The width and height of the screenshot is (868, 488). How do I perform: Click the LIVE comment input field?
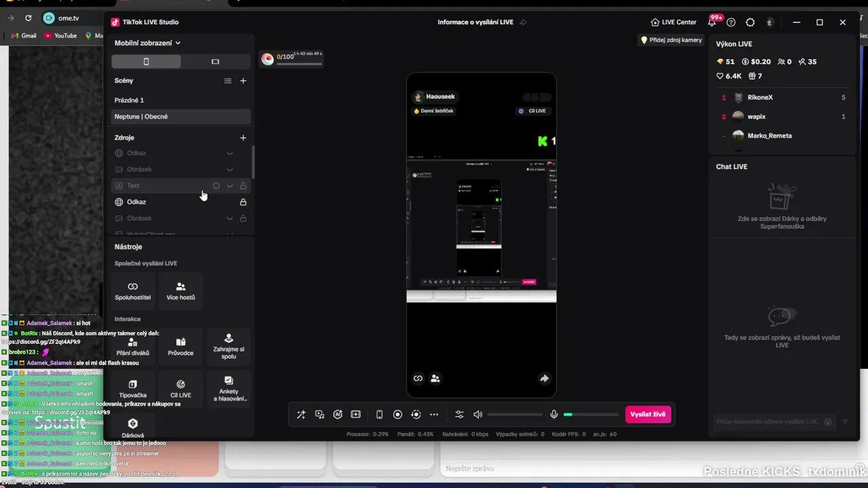[x=768, y=422]
